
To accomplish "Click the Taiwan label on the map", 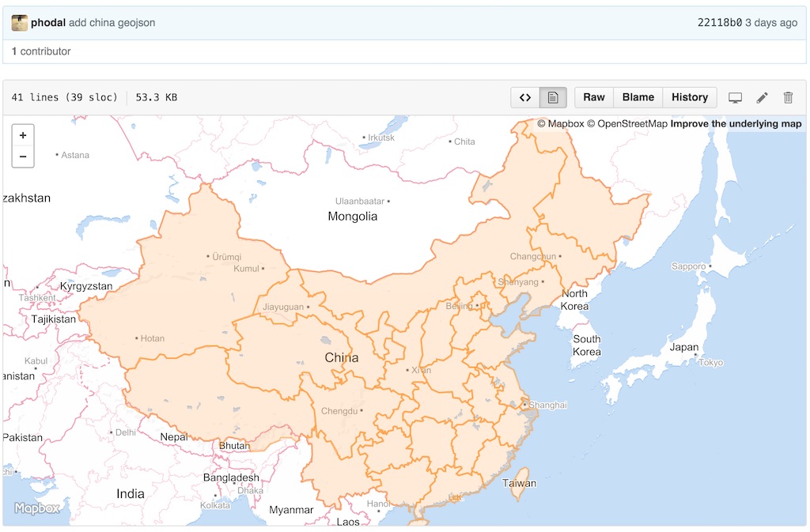I will [x=519, y=484].
